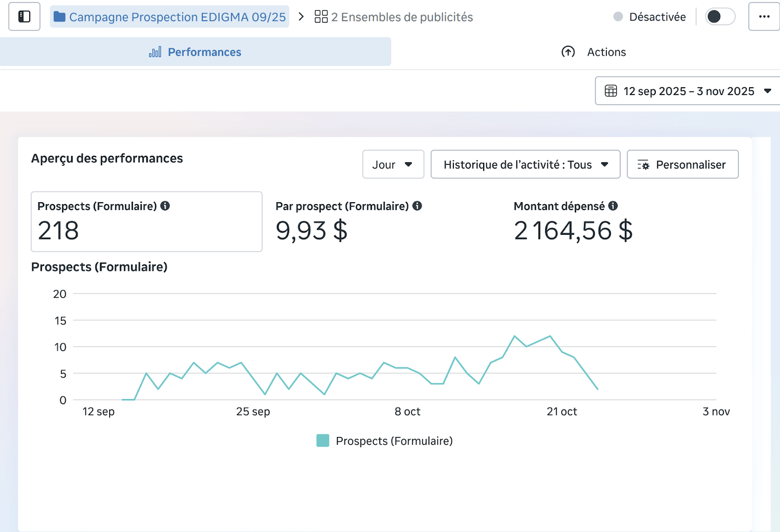
Task: Open Campagne Prospection EDIGMA 09/25 breadcrumb
Action: point(177,17)
